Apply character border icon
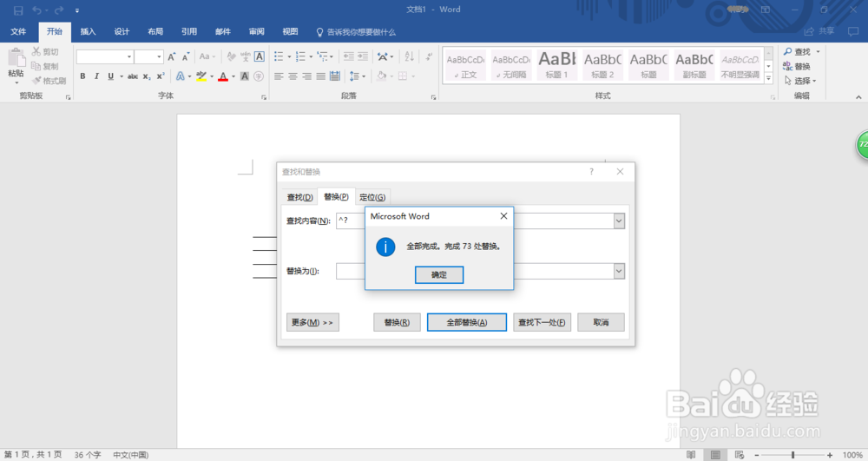Image resolution: width=868 pixels, height=461 pixels. pyautogui.click(x=259, y=56)
